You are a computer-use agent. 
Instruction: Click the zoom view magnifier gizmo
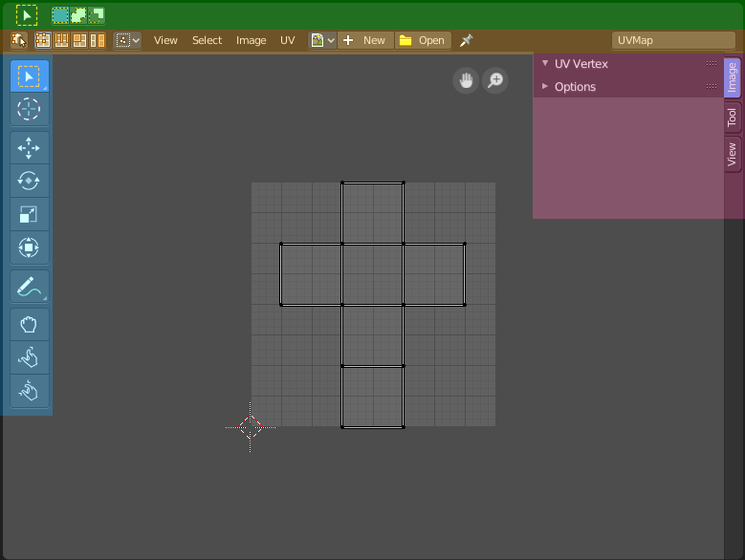click(x=495, y=80)
